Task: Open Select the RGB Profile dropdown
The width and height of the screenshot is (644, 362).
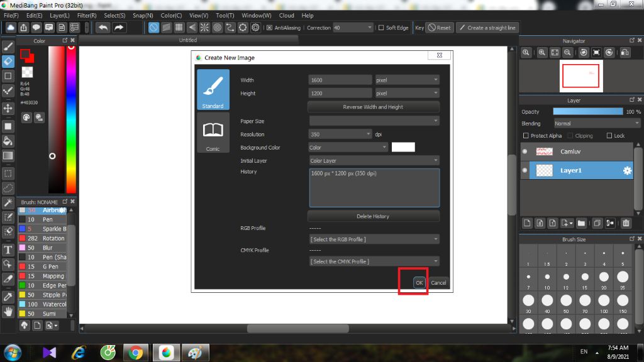Action: (x=374, y=239)
